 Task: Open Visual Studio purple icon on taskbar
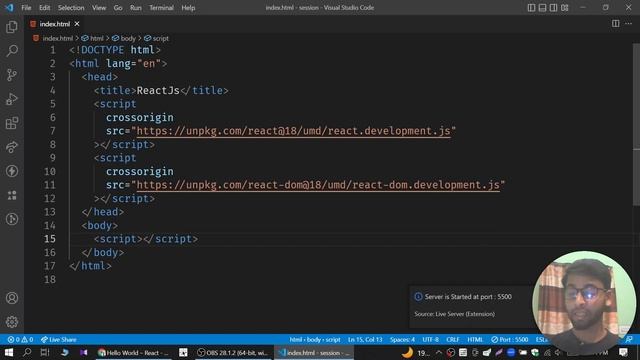84,352
